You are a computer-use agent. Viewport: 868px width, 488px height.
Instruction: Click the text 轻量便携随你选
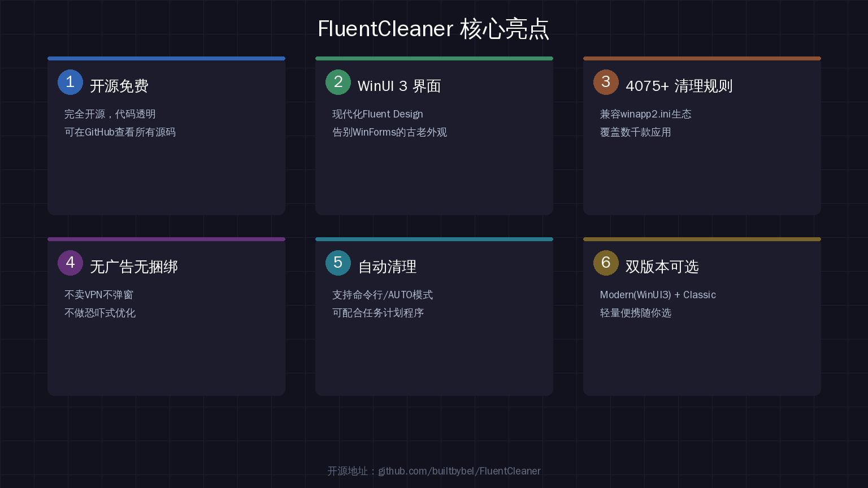[635, 313]
